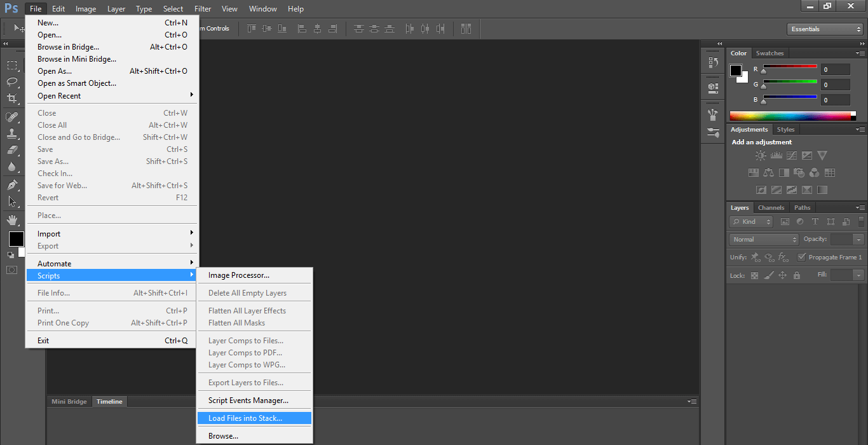Add a Vibrance adjustment
Viewport: 868px width, 445px height.
(x=822, y=155)
